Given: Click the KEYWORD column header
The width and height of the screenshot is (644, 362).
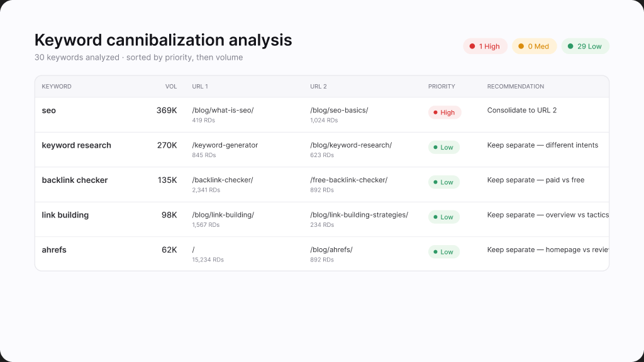Looking at the screenshot, I should click(57, 87).
